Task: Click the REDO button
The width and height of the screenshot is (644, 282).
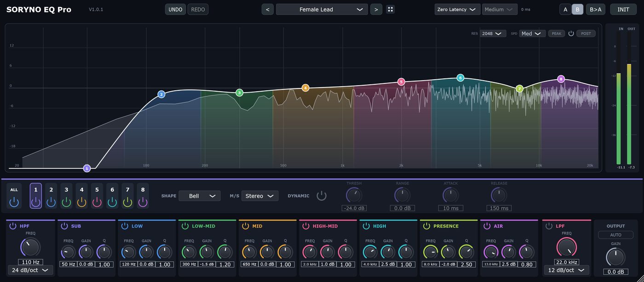Action: click(198, 9)
